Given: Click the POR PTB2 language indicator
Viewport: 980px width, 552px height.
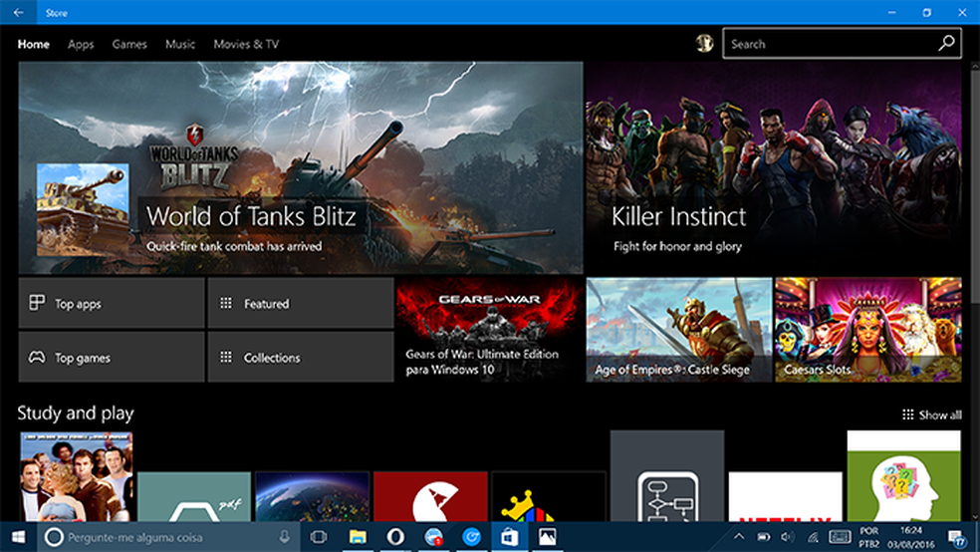Looking at the screenshot, I should coord(869,537).
